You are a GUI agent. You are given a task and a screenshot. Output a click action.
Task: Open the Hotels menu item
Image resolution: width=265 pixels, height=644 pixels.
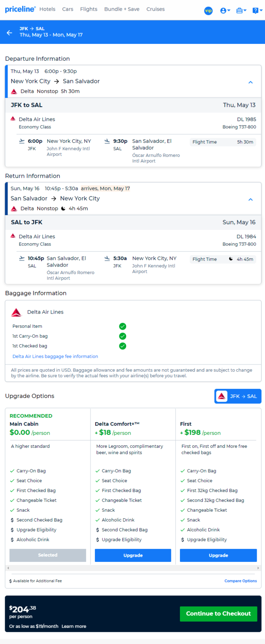47,9
